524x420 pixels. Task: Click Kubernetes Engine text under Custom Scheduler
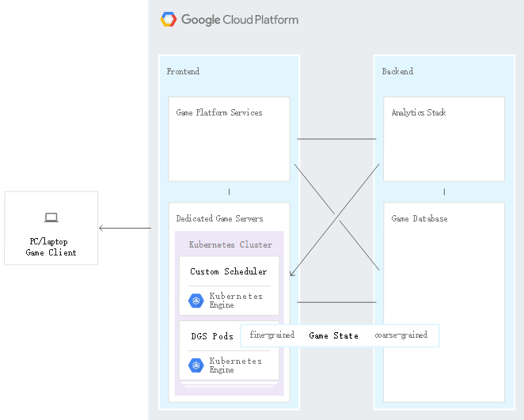236,301
